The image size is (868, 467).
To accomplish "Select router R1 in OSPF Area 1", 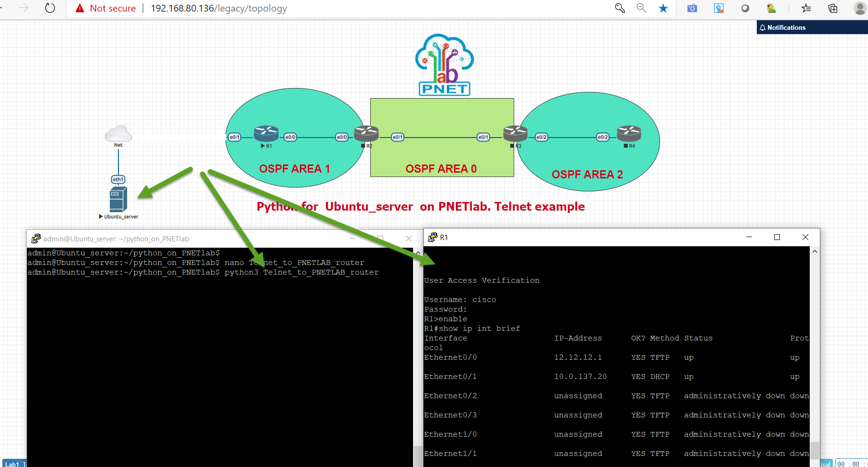I will [265, 133].
